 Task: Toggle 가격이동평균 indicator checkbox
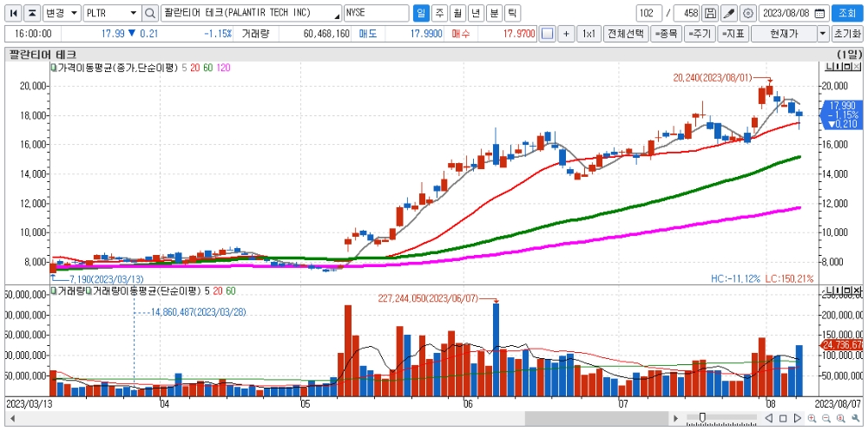[54, 68]
